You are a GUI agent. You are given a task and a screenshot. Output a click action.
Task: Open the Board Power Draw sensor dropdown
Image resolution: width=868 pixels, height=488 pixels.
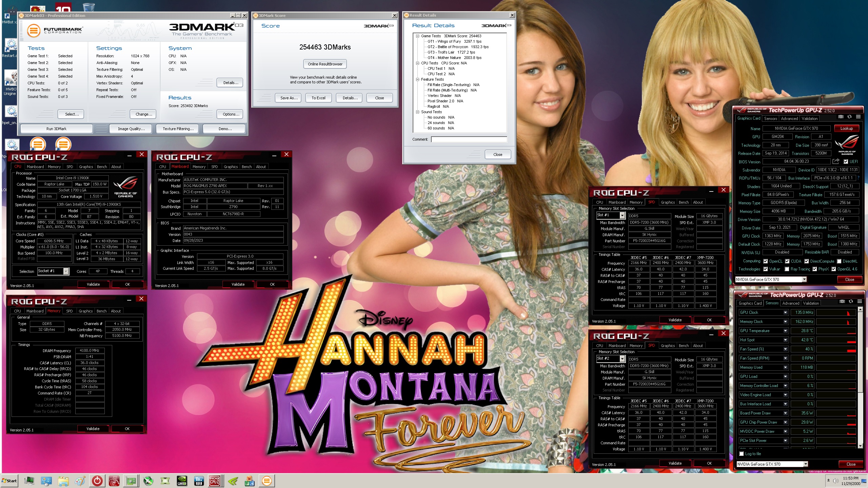pos(785,413)
